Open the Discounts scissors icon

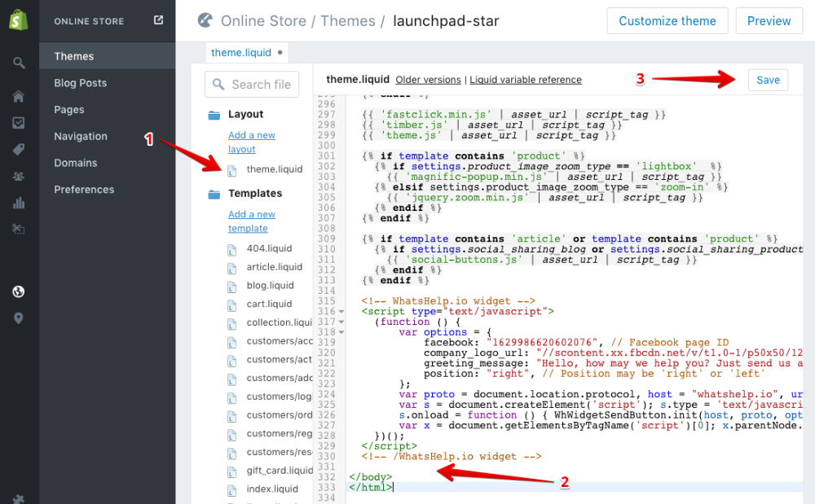pos(19,229)
